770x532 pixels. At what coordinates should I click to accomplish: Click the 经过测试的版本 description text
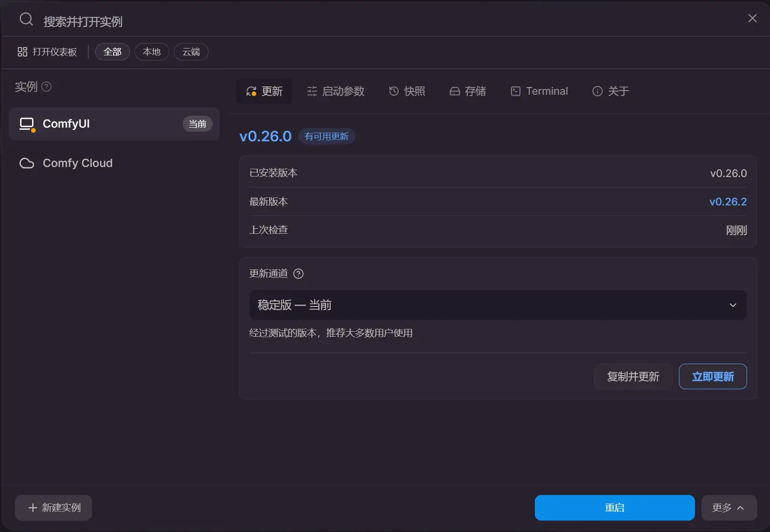pyautogui.click(x=331, y=333)
